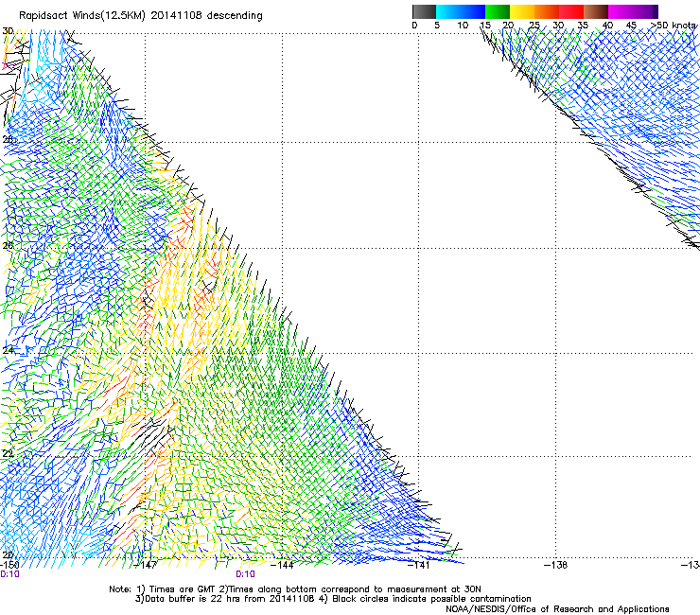Click the '35' label on the color scale
This screenshot has height=615, width=700.
click(x=583, y=26)
